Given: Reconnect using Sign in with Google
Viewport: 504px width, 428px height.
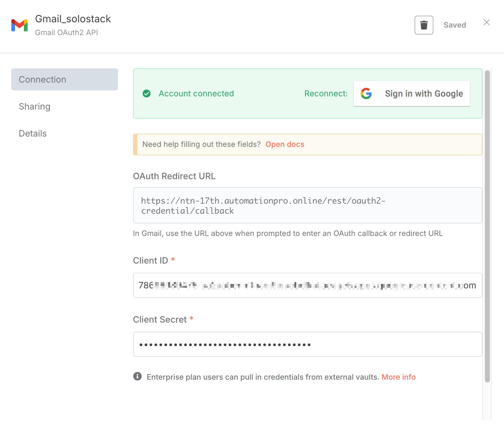Looking at the screenshot, I should [412, 94].
